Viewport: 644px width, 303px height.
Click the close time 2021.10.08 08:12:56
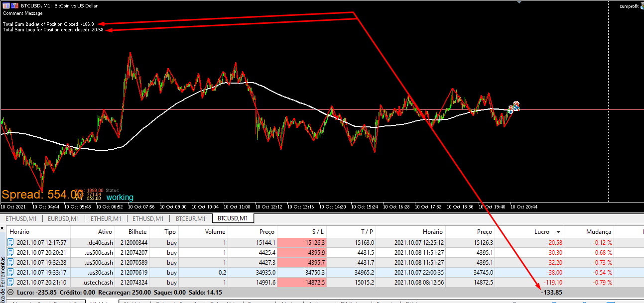[x=419, y=283]
